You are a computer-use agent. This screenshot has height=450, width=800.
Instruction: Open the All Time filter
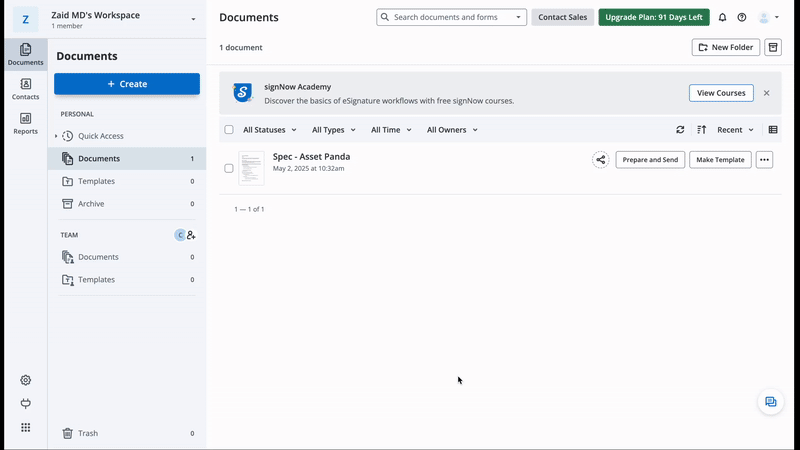click(391, 130)
